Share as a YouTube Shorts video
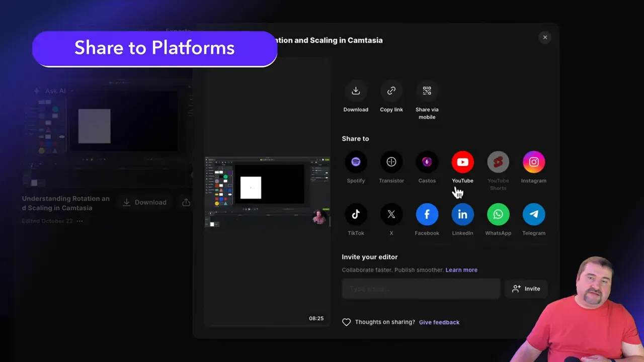The height and width of the screenshot is (362, 644). point(498,161)
